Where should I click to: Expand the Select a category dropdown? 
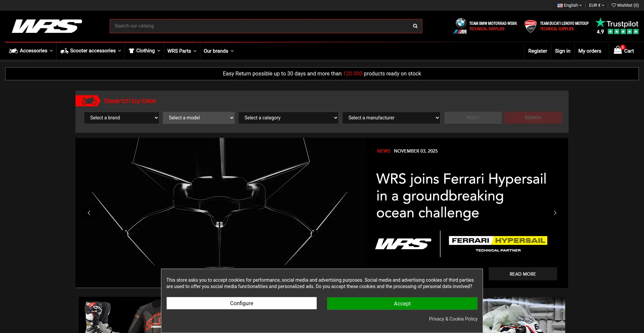point(288,118)
